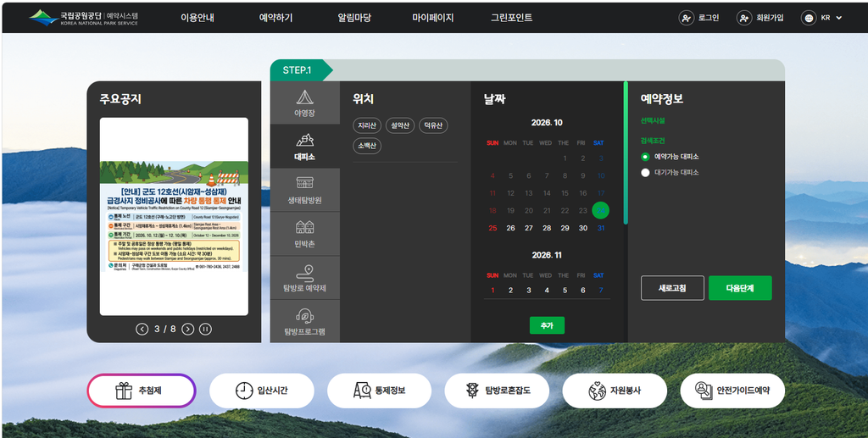Image resolution: width=868 pixels, height=438 pixels.
Task: Pick November 3 on the calendar
Action: click(529, 290)
